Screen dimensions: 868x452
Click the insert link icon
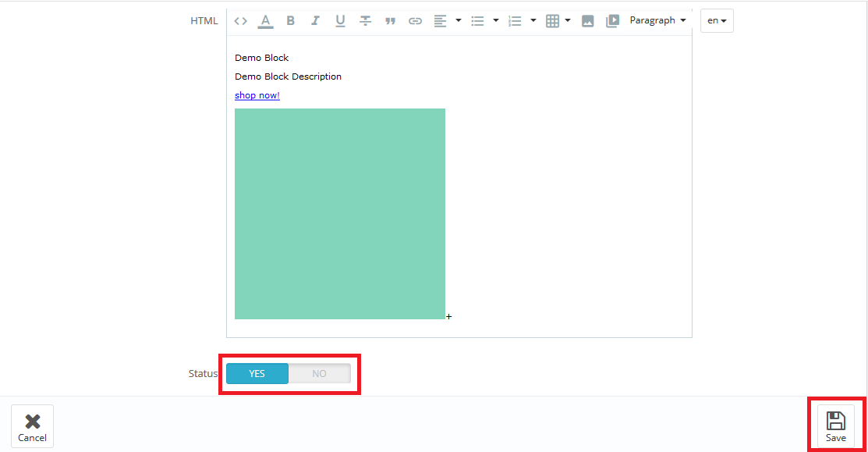coord(415,21)
